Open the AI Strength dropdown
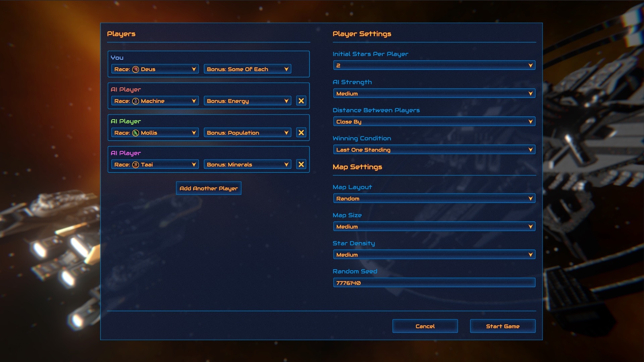 434,94
